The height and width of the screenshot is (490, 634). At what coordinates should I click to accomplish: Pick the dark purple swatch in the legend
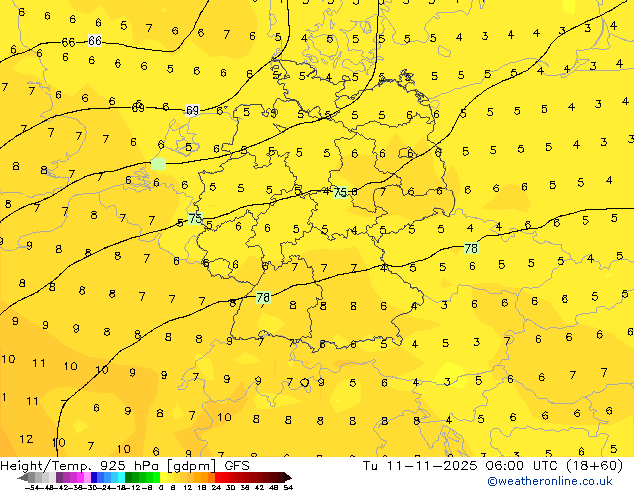click(x=59, y=477)
